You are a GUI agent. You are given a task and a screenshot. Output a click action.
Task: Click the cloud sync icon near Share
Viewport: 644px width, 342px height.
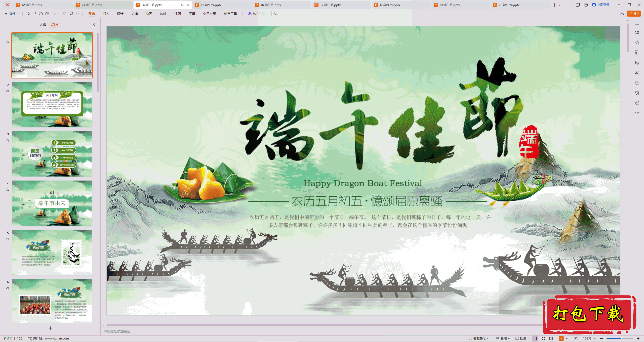coord(622,14)
